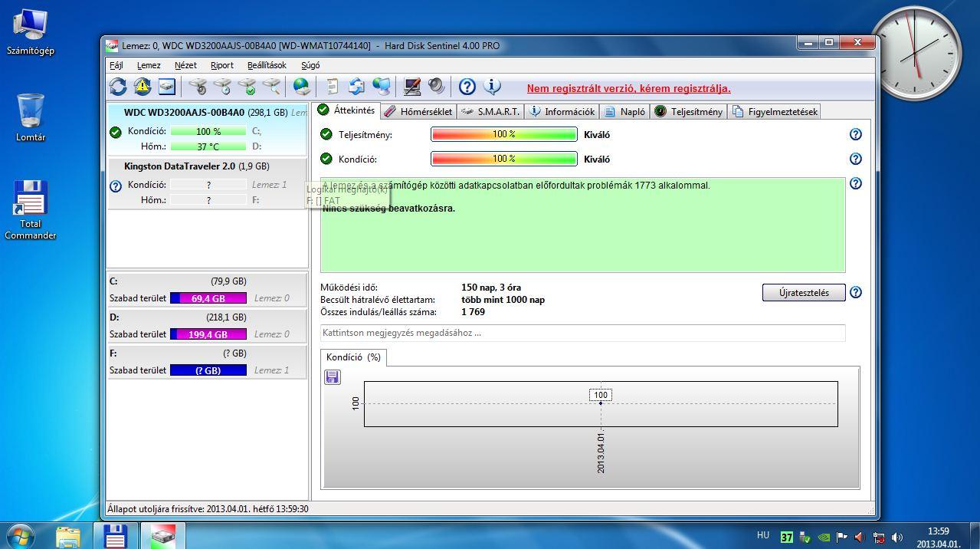Click the refresh with warning-sign toolbar icon
Screen dimensions: 980x549
pos(143,87)
